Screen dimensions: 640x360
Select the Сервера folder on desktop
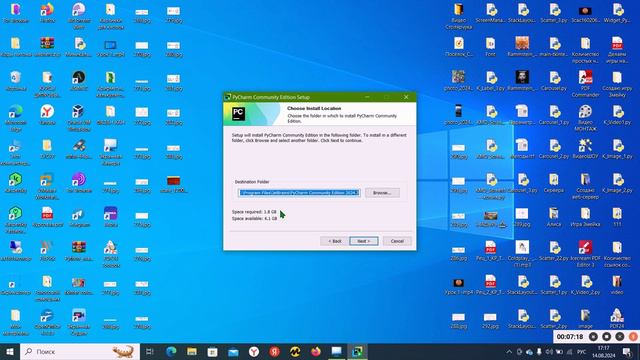tap(554, 183)
